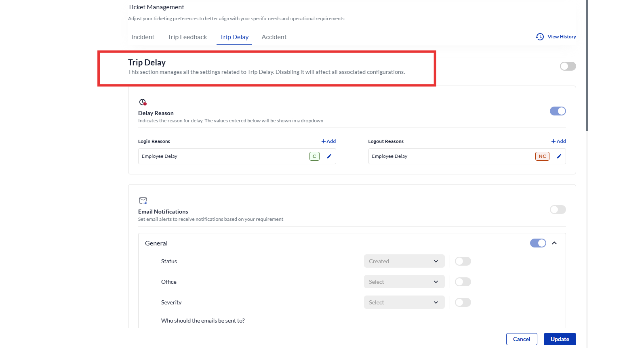Click 'Who should the emails be sent to?' text
644x348 pixels.
click(203, 321)
